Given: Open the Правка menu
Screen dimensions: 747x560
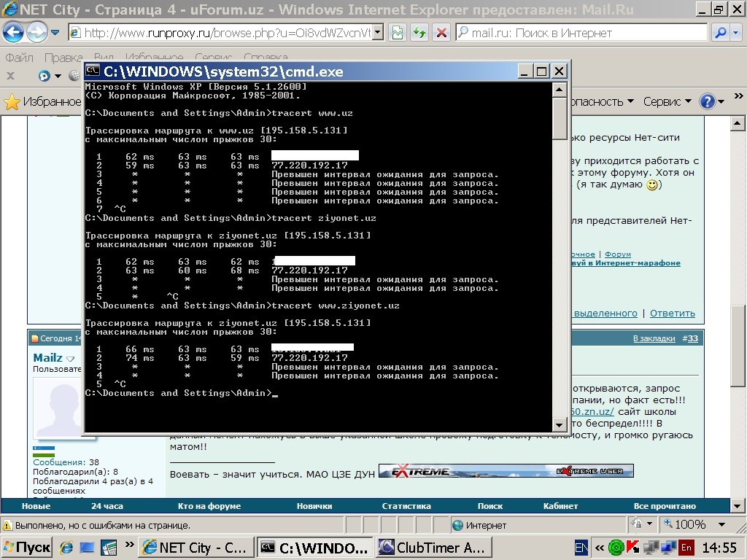Looking at the screenshot, I should tap(63, 58).
